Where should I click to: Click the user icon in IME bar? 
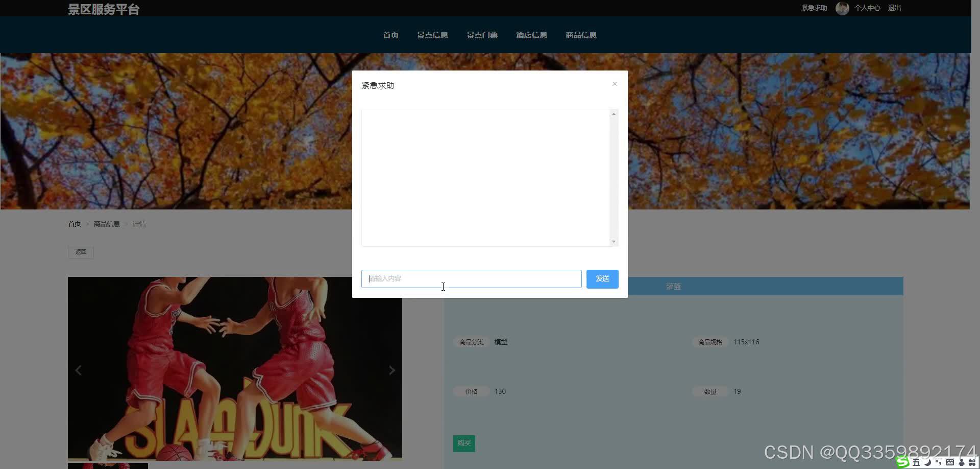[962, 462]
